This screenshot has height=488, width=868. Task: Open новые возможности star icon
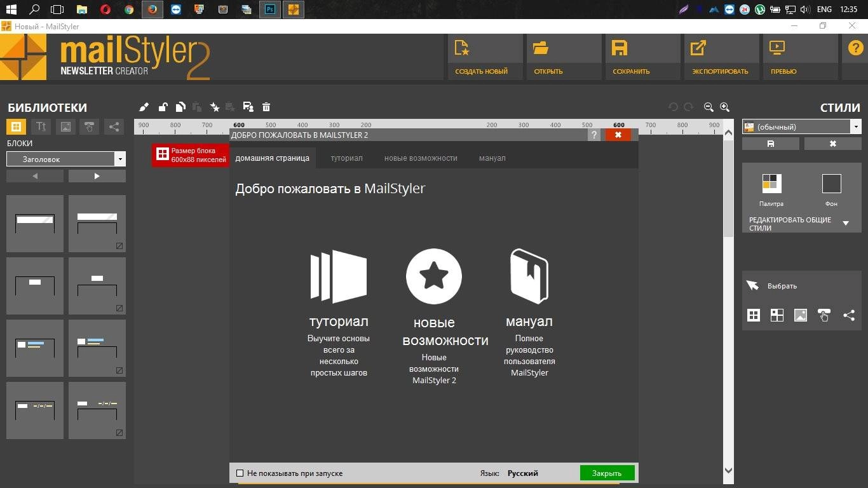coord(434,276)
